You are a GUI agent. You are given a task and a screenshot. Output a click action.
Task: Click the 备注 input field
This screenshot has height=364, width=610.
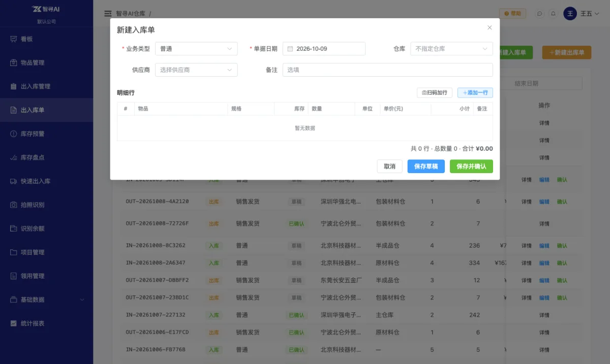tap(387, 70)
